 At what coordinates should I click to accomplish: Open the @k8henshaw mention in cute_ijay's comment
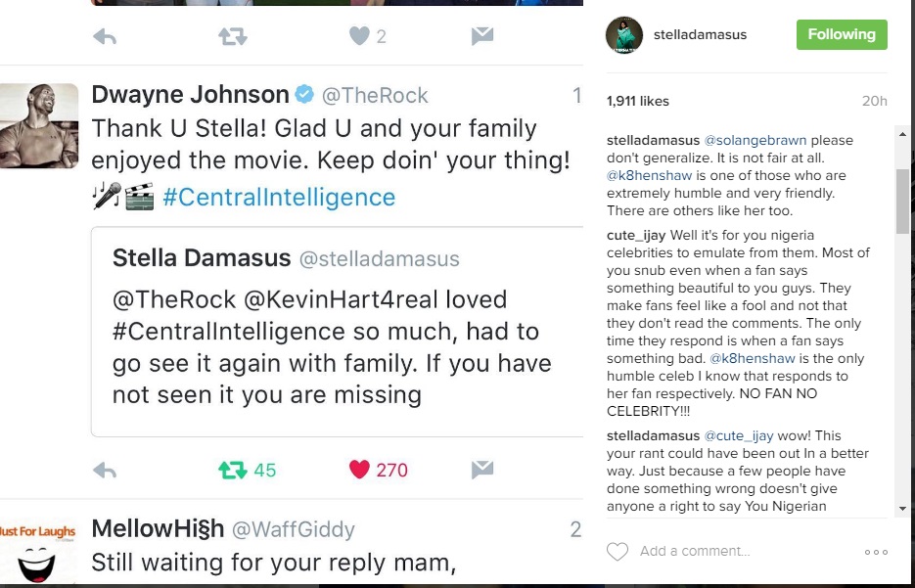pos(753,359)
